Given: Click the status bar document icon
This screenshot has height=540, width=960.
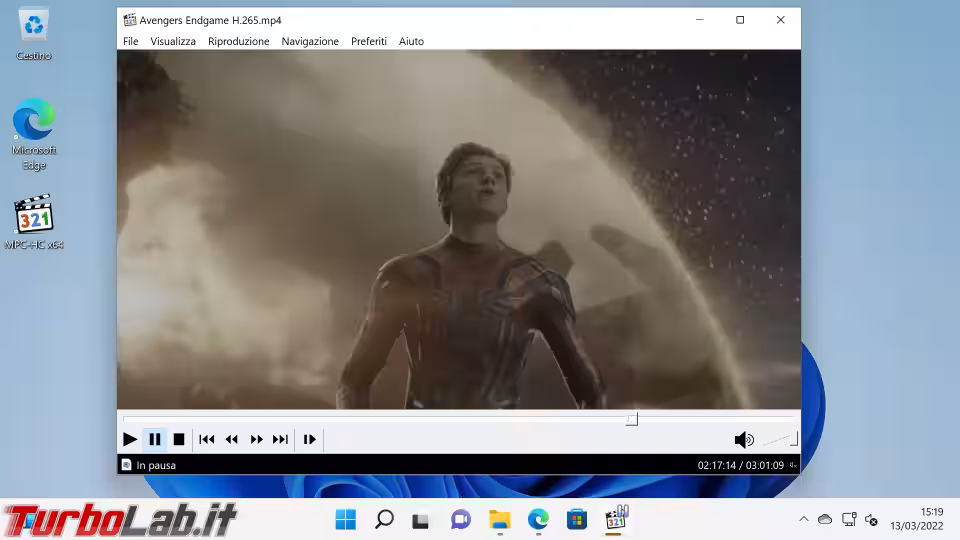Looking at the screenshot, I should 126,465.
